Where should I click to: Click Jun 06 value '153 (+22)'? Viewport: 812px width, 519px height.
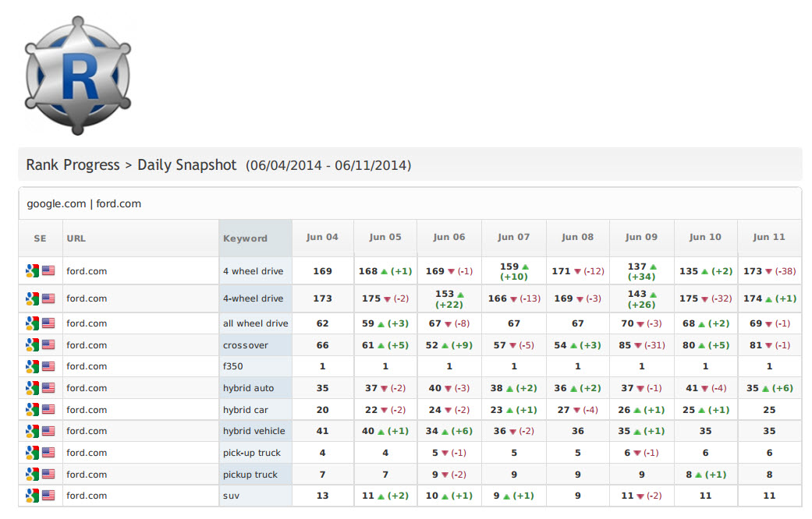[449, 299]
